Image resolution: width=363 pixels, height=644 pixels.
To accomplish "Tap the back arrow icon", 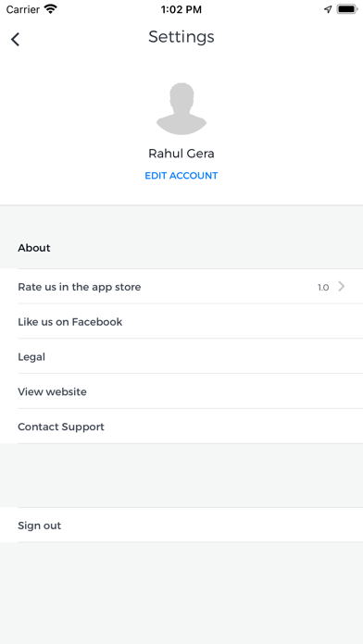I will 15,40.
